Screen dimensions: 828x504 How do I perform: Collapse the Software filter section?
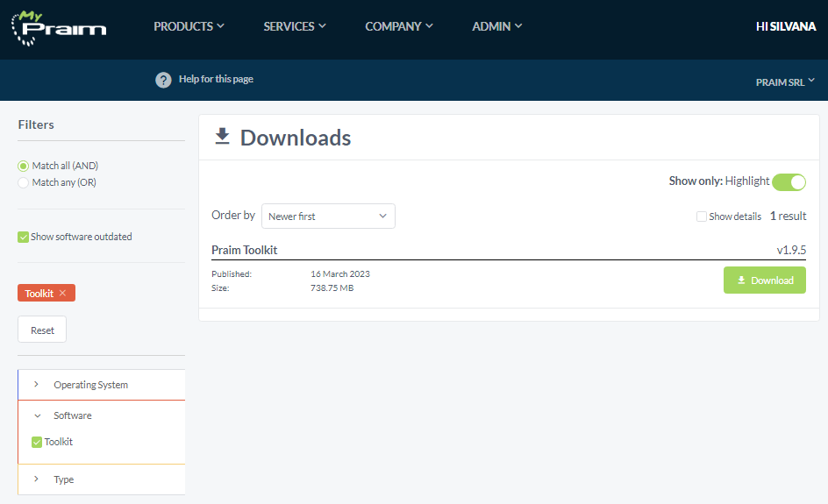102,415
